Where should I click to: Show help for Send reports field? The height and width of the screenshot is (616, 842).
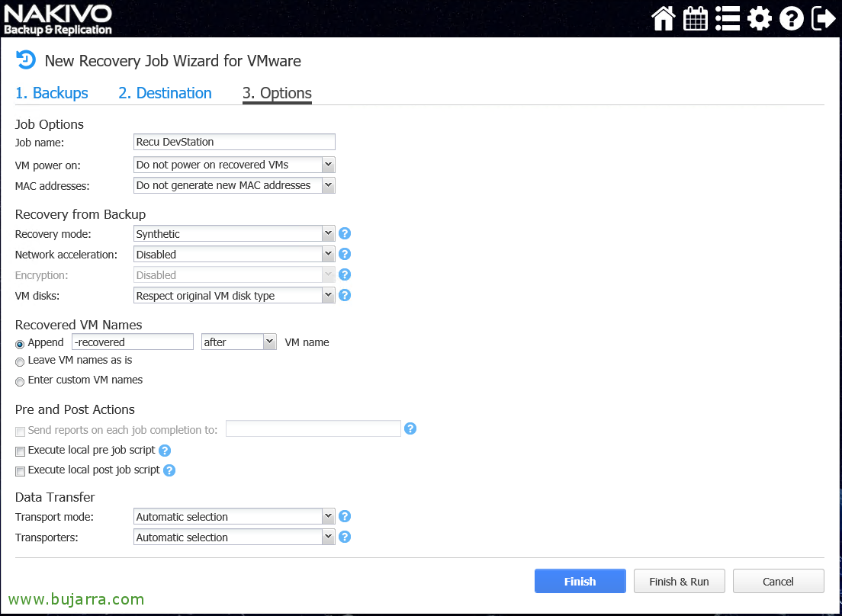point(410,428)
